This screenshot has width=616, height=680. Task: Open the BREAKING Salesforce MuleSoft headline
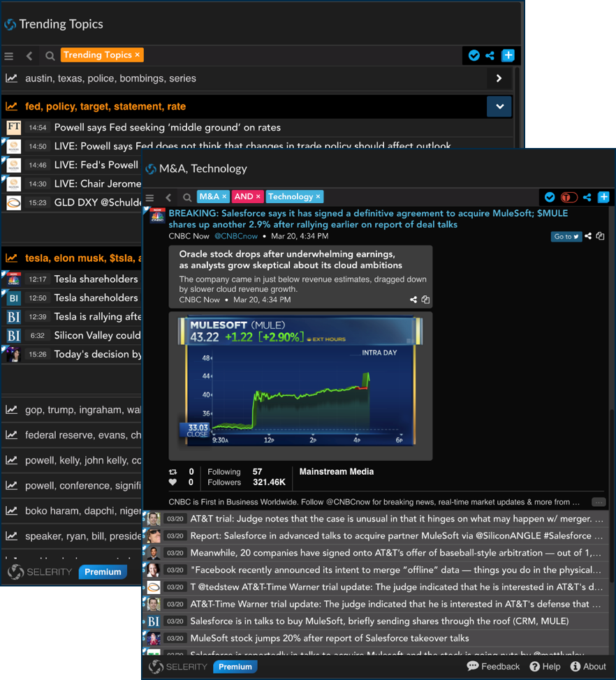tap(368, 219)
